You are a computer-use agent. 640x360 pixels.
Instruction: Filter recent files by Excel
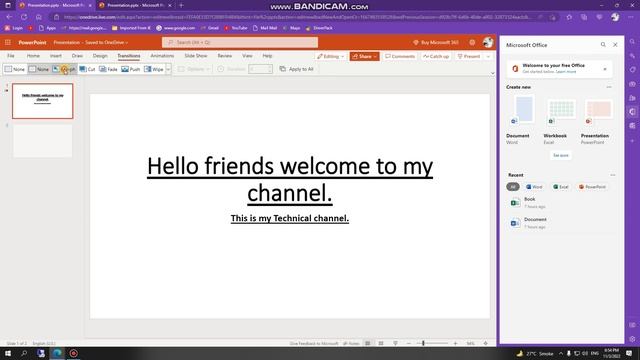pos(561,187)
